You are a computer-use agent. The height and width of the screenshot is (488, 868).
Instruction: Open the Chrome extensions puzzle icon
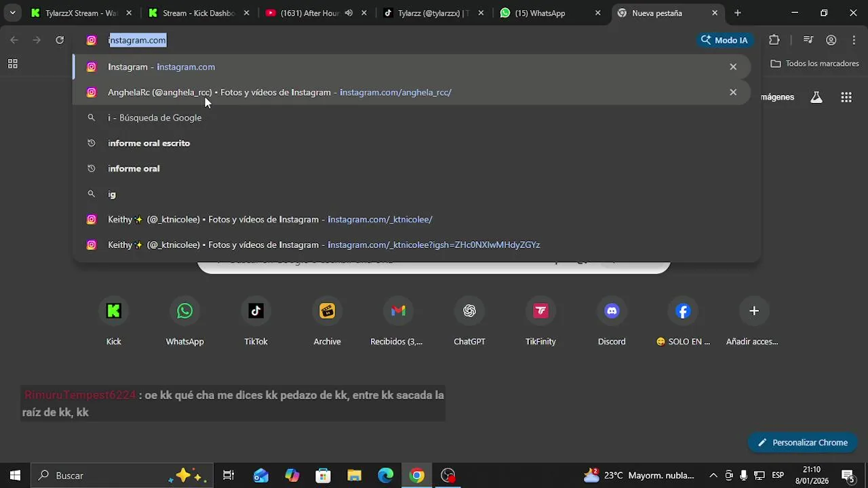point(774,40)
